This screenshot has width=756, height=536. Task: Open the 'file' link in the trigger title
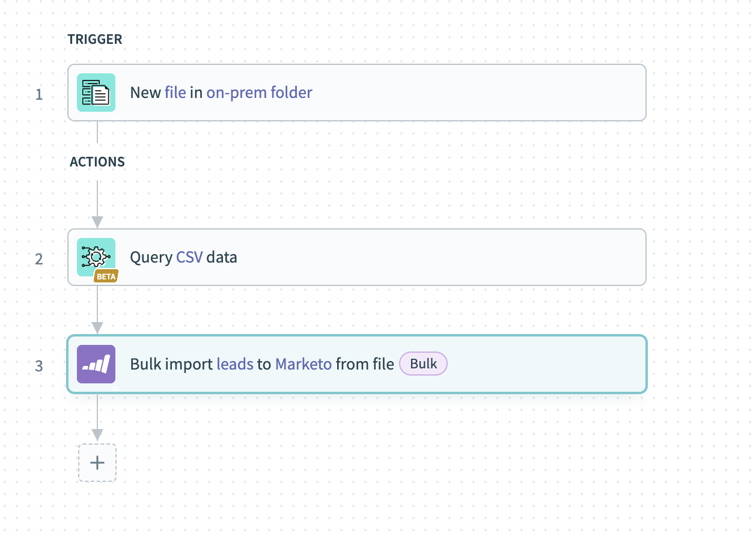point(175,92)
